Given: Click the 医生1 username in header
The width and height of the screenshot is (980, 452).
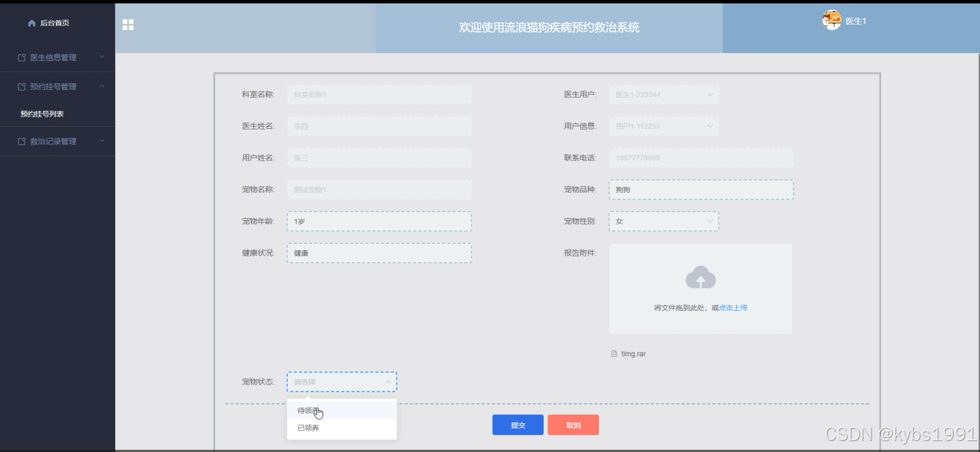Looking at the screenshot, I should (856, 21).
